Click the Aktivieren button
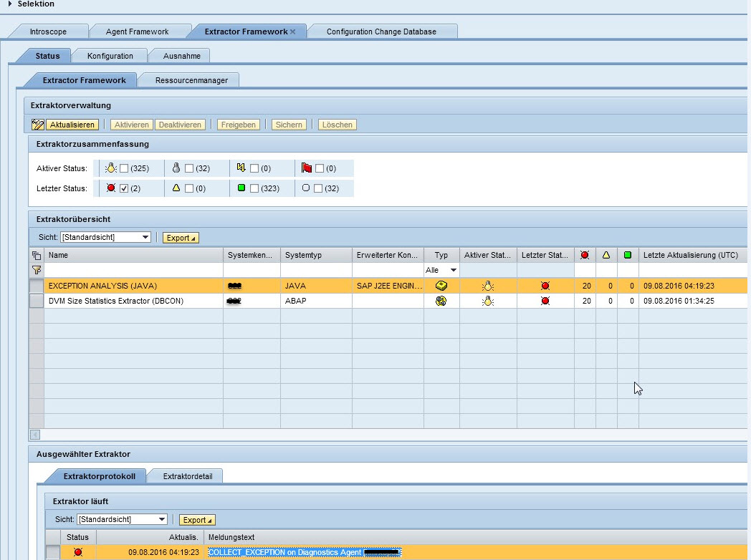This screenshot has width=751, height=560. 132,125
